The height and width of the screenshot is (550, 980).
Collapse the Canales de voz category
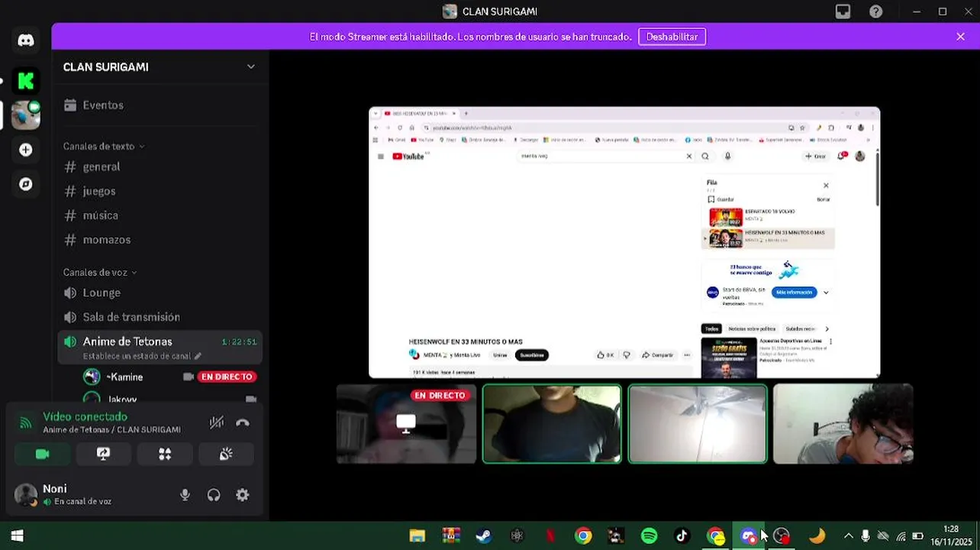tap(100, 272)
